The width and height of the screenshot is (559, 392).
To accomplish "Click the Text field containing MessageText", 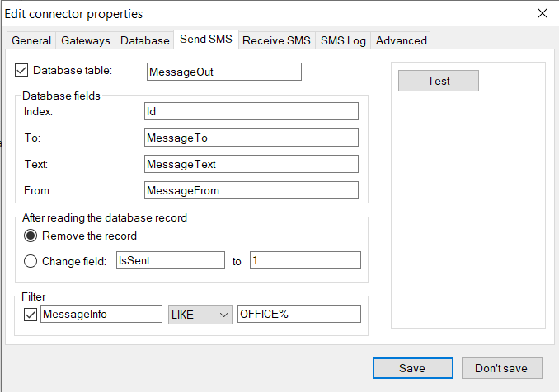I will click(251, 164).
